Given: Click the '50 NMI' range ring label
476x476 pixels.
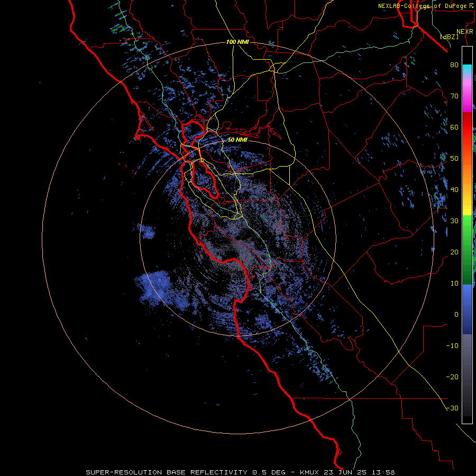Looking at the screenshot, I should point(237,140).
